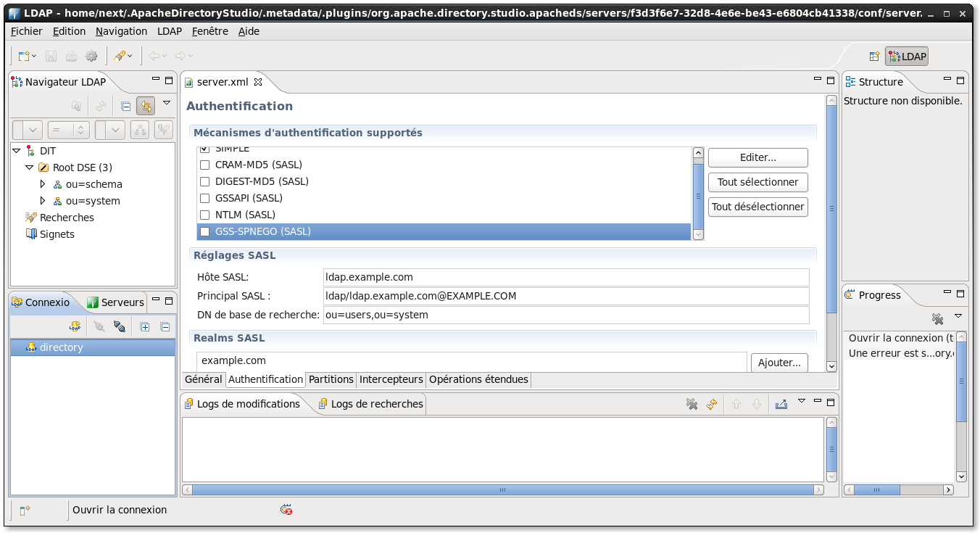Switch to the Partitions tab
Screen dimensions: 980x533
[x=331, y=379]
